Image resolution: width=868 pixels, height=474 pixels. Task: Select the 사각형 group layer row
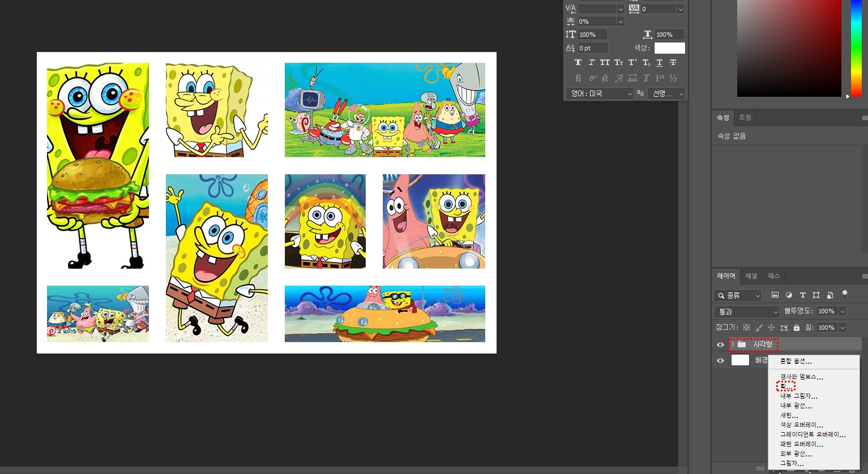click(x=787, y=344)
